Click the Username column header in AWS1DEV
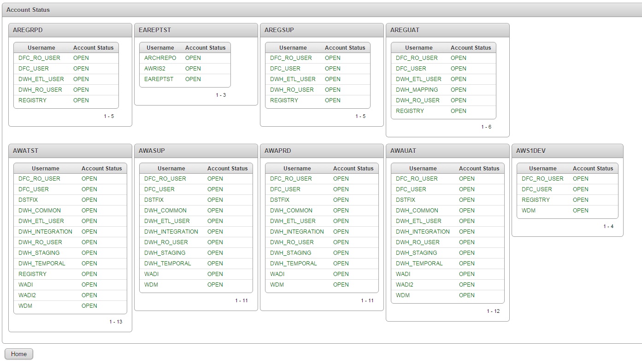 (x=544, y=168)
